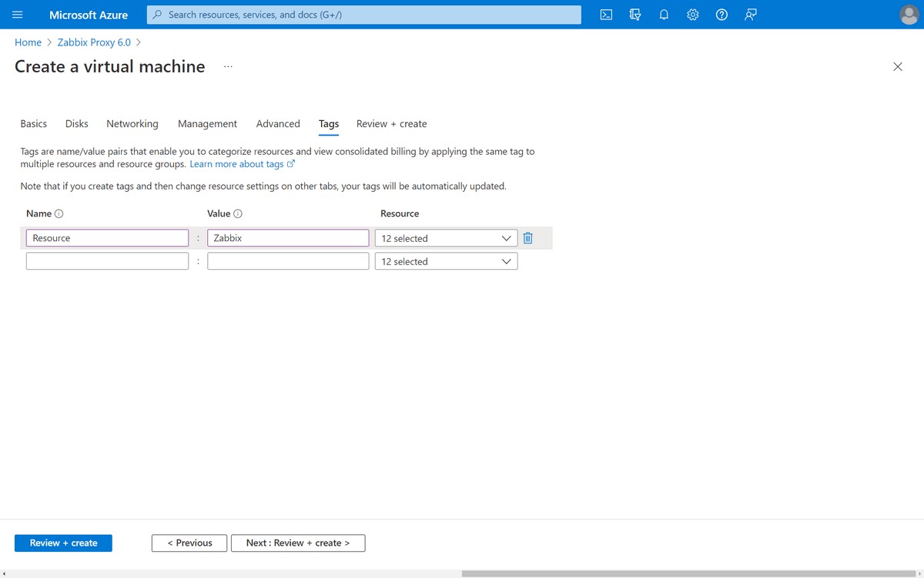Navigate to Home in the breadcrumb
The height and width of the screenshot is (578, 924).
[28, 42]
